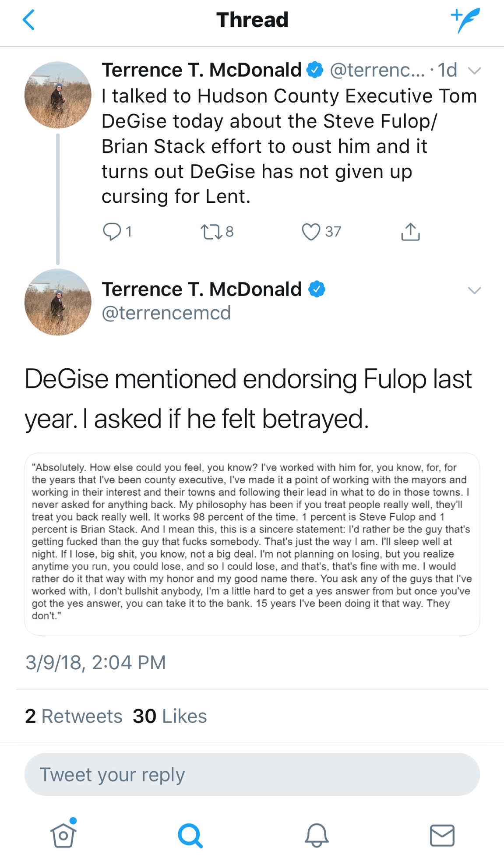Like the first tweet with heart icon
Image resolution: width=504 pixels, height=865 pixels.
click(x=311, y=231)
